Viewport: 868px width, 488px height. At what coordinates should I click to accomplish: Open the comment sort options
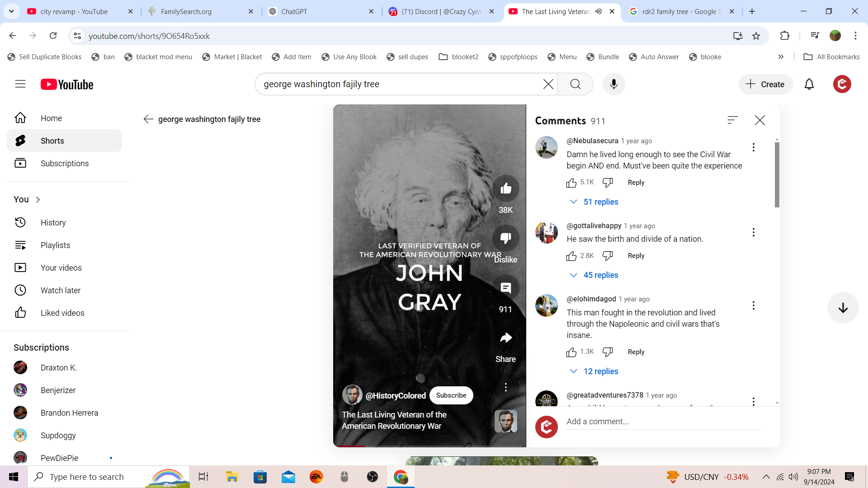click(x=732, y=120)
